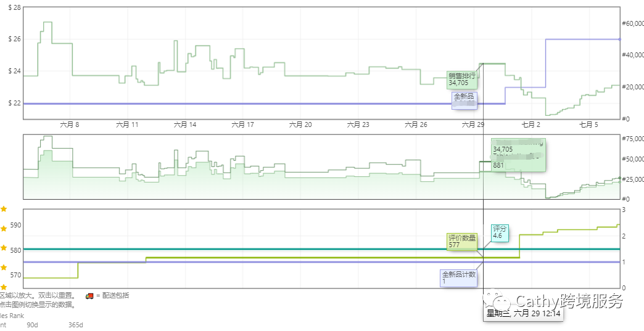Click the star icon beside 580 label
This screenshot has width=644, height=331.
(x=3, y=248)
